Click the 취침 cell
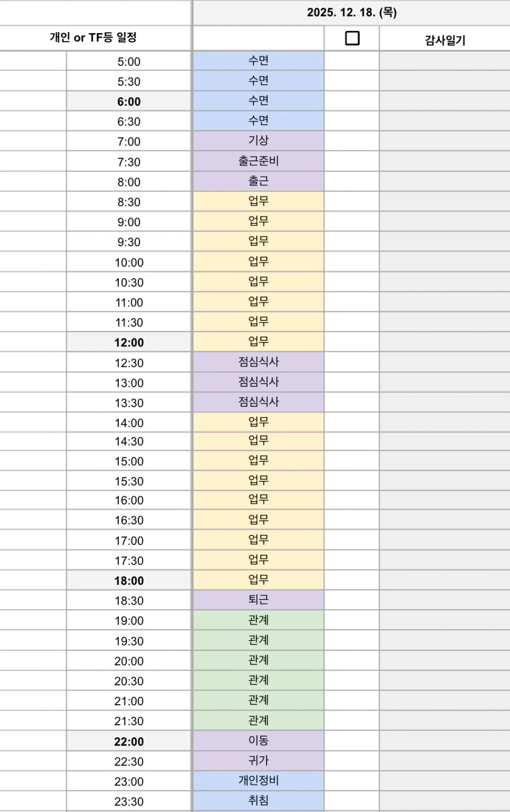510x812 pixels. (x=258, y=800)
